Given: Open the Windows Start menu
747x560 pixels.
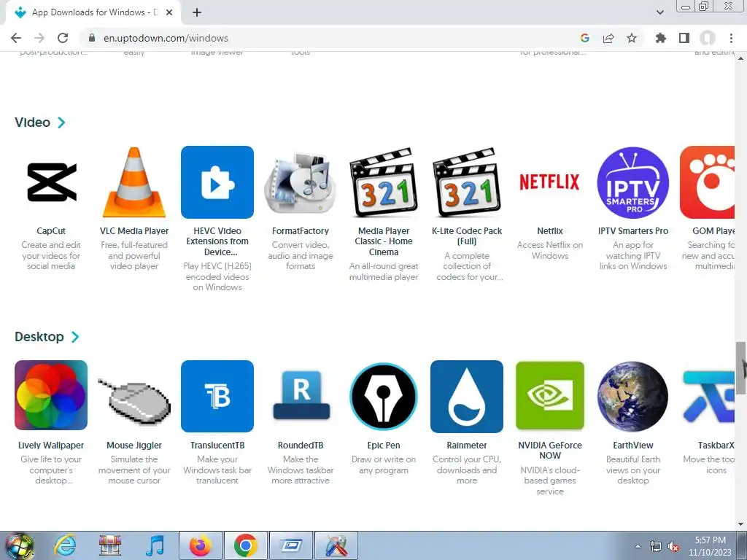Looking at the screenshot, I should (19, 545).
